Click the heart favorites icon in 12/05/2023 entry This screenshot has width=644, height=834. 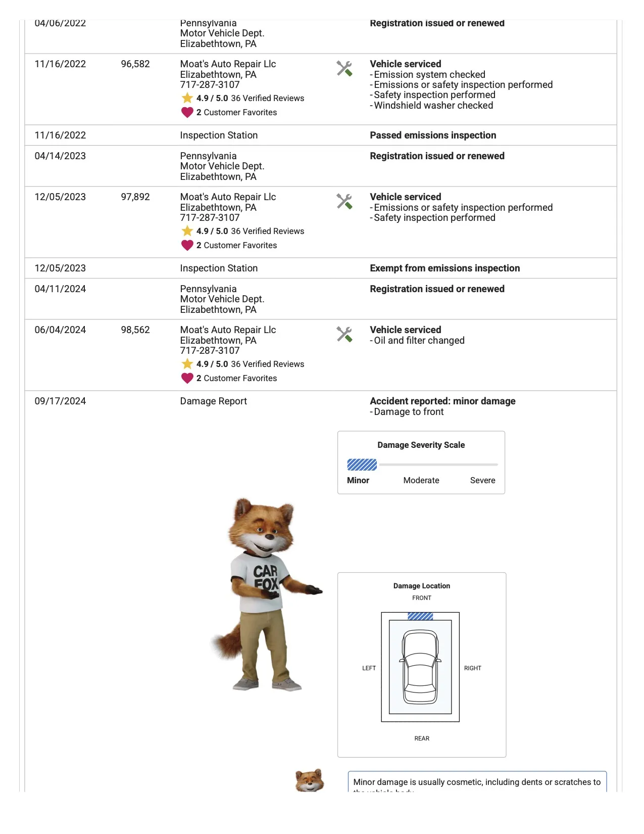187,245
